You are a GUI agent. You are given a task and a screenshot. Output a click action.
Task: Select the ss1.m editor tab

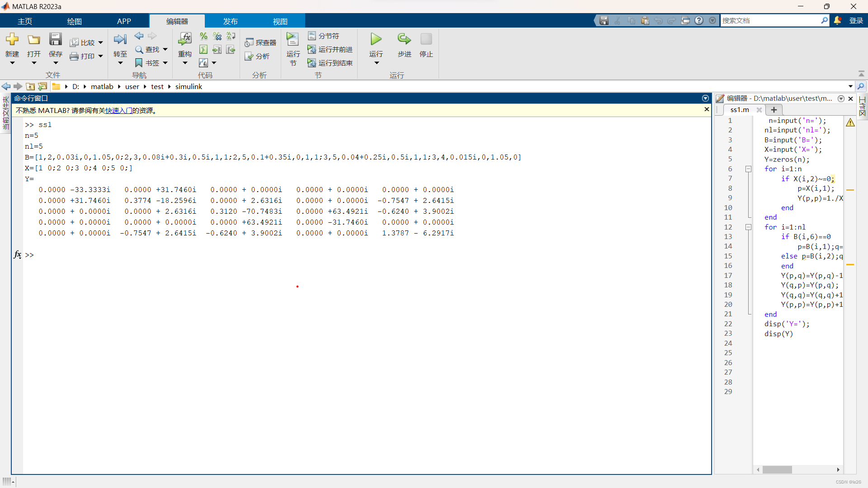(x=740, y=110)
